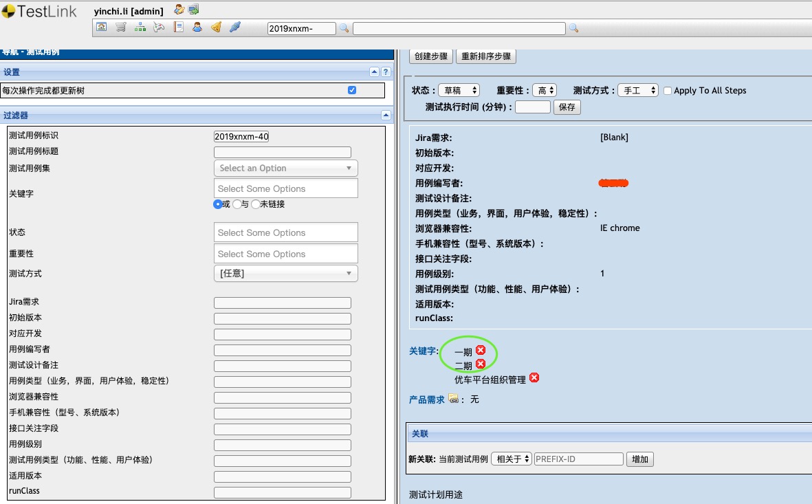Click the logout icon beside username
The image size is (812, 504).
pos(194,10)
